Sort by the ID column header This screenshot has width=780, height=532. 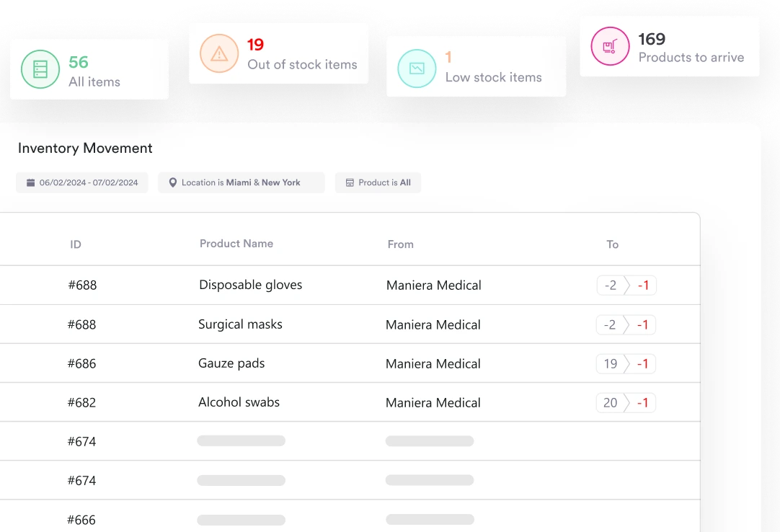click(x=76, y=244)
